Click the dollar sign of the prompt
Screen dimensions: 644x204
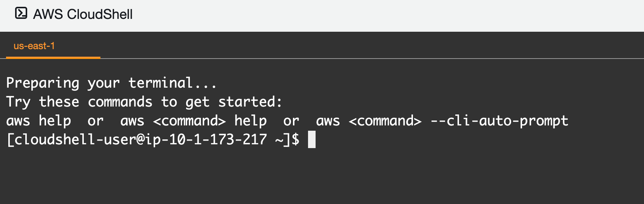pyautogui.click(x=296, y=139)
